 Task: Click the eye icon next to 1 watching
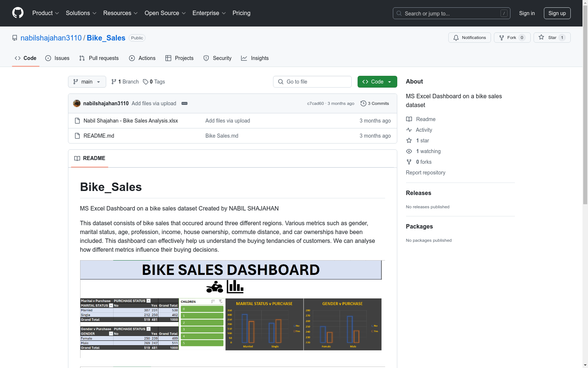[x=409, y=151]
